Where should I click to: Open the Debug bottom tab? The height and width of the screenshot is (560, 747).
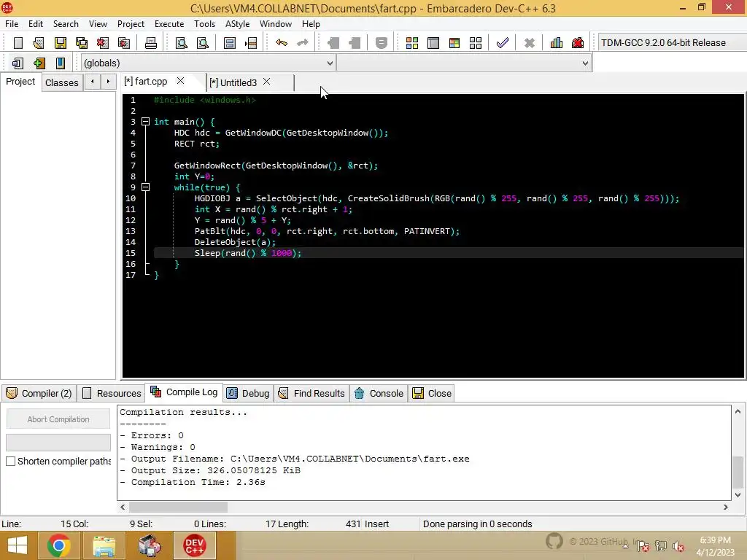click(248, 393)
